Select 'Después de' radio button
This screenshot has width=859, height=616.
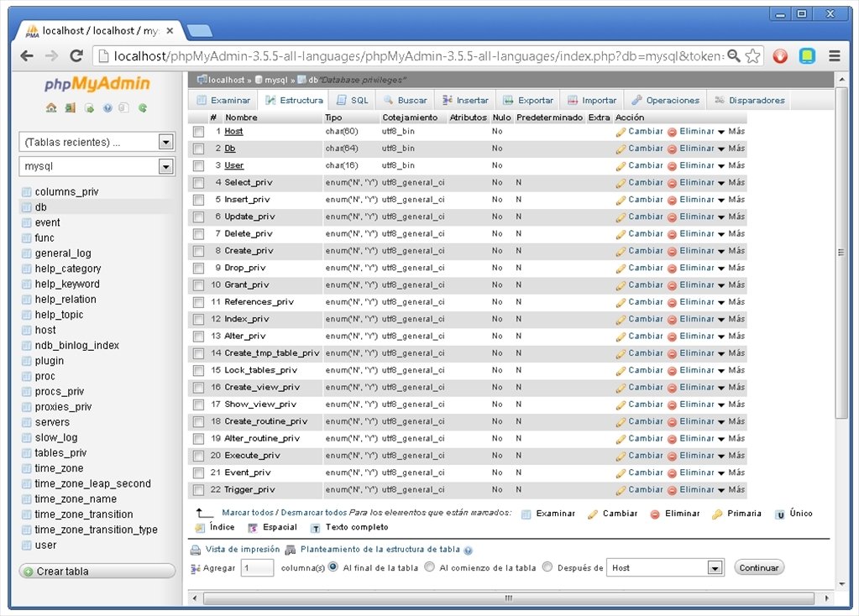[x=547, y=566]
